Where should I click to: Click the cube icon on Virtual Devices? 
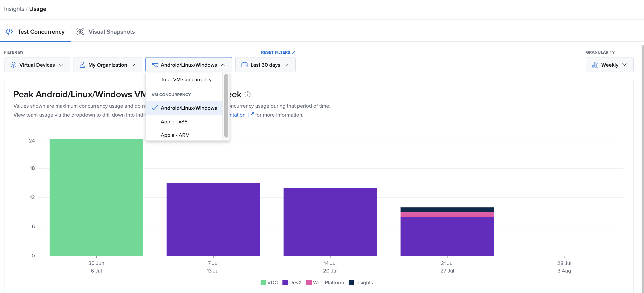(x=13, y=65)
